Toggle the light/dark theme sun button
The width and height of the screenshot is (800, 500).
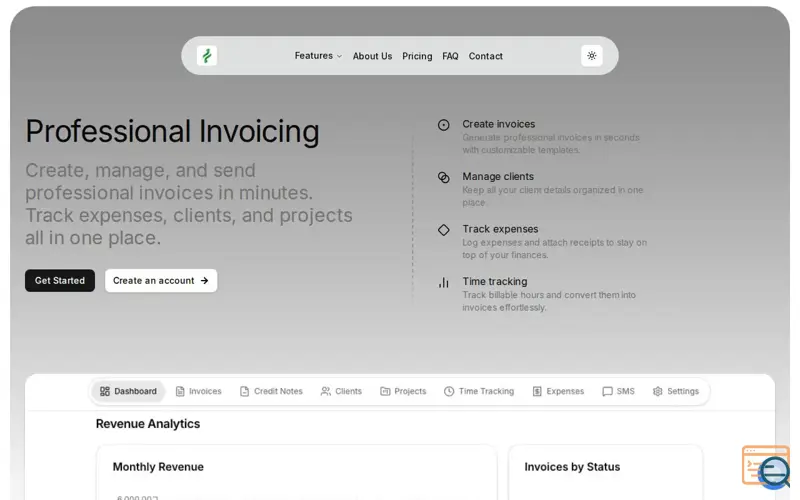tap(591, 56)
